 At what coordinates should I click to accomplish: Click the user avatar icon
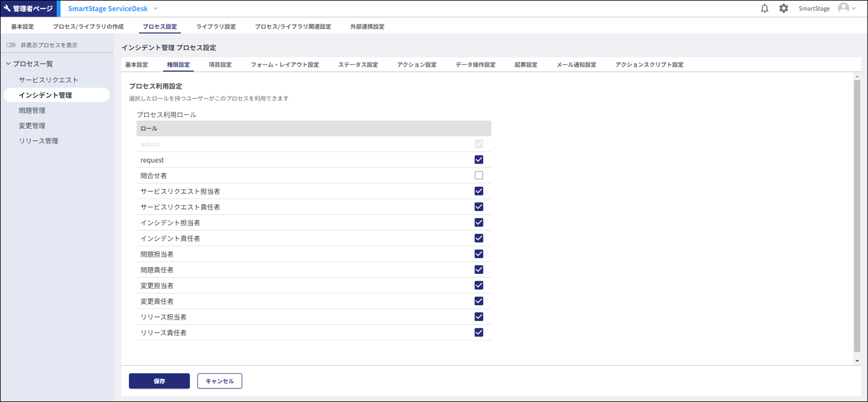843,8
